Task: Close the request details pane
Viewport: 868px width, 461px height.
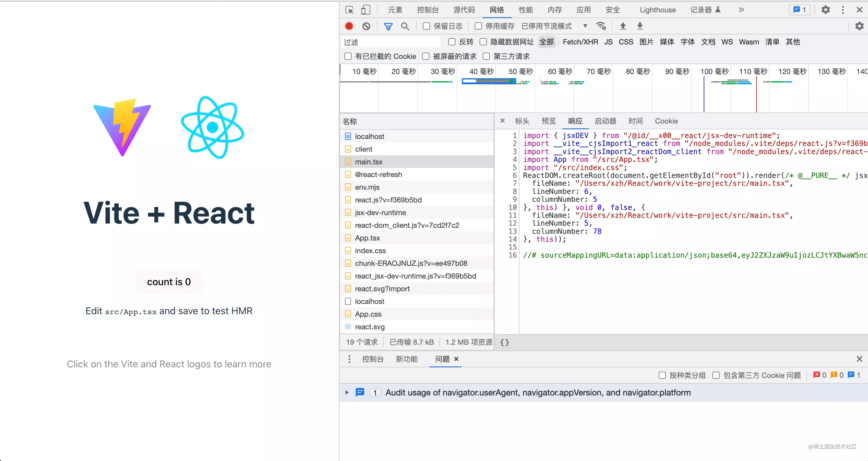Action: coord(502,121)
